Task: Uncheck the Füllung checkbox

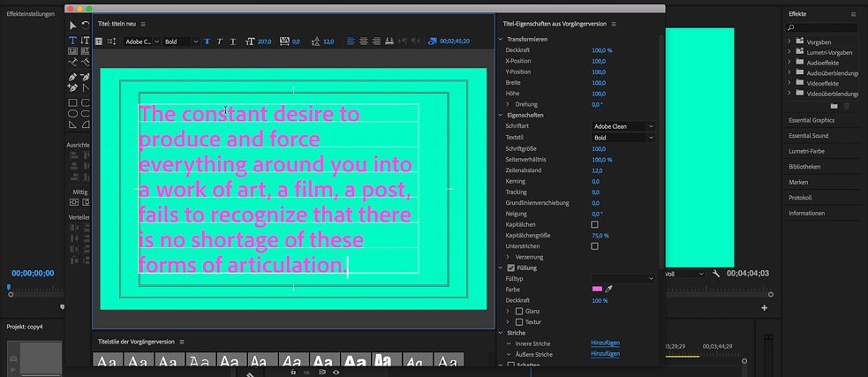Action: 510,268
